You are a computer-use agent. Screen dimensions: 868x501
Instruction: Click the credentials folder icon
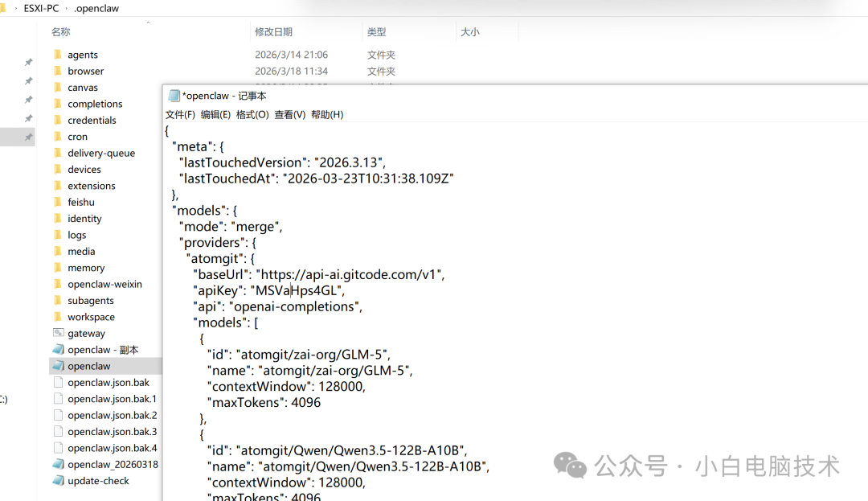point(58,120)
